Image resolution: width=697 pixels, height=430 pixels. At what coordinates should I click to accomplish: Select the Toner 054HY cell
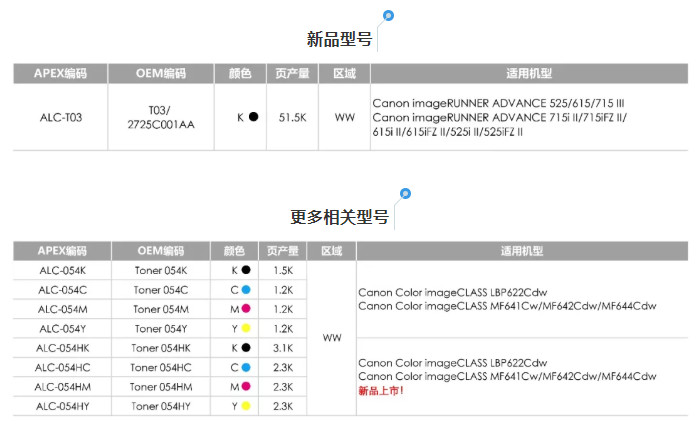click(161, 406)
